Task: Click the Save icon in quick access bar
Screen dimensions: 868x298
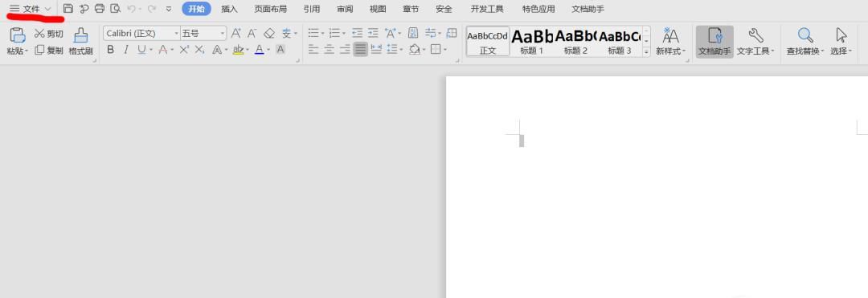Action: point(68,9)
